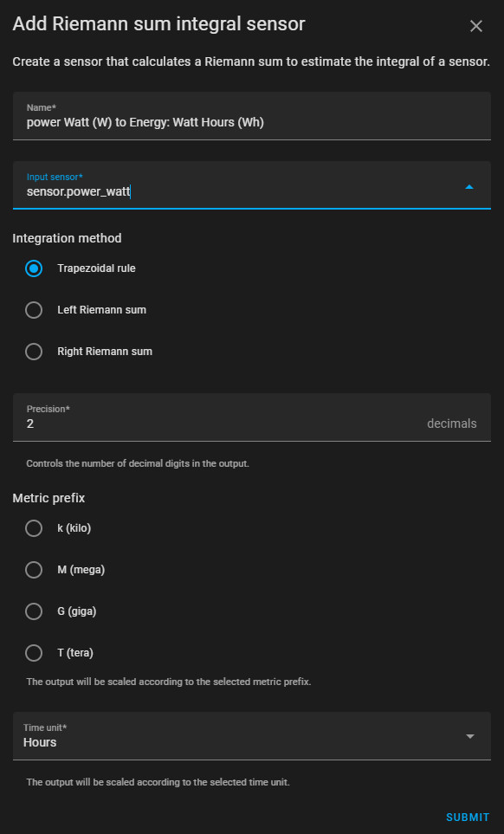Submit the new integral sensor
504x834 pixels.
click(468, 817)
